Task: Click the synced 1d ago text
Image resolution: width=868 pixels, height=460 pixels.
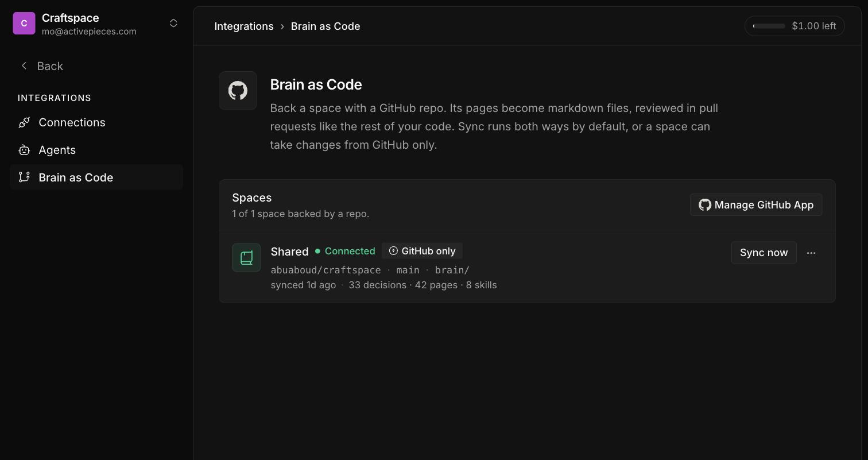Action: click(303, 285)
